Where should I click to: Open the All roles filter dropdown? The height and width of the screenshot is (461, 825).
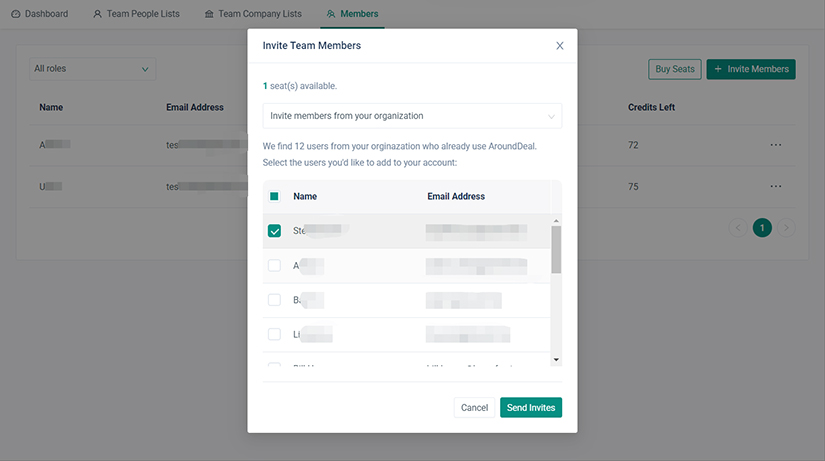click(x=92, y=69)
